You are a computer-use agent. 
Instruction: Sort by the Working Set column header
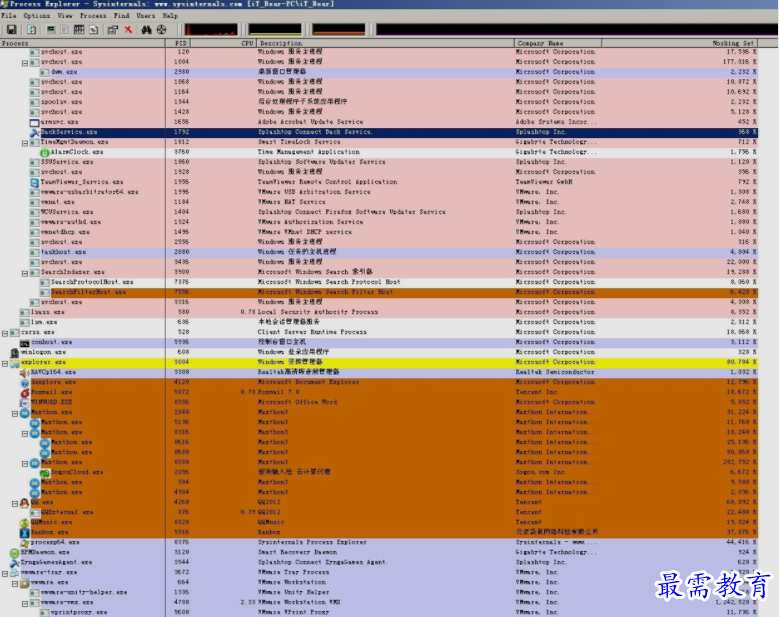coord(733,43)
